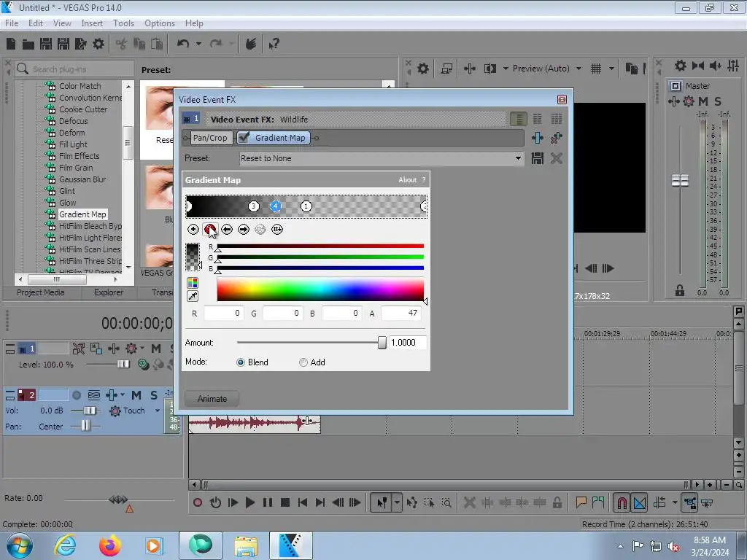Remove the selected gradient color stop
This screenshot has width=747, height=560.
(x=209, y=230)
